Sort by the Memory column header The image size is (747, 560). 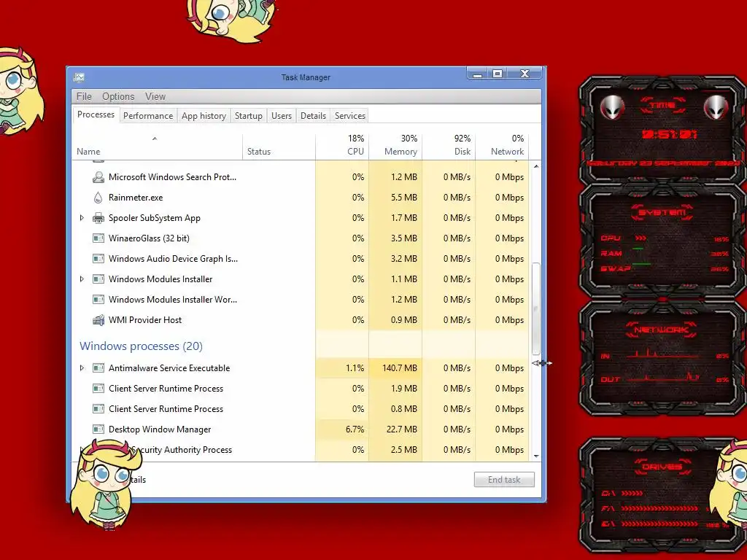[x=395, y=147]
